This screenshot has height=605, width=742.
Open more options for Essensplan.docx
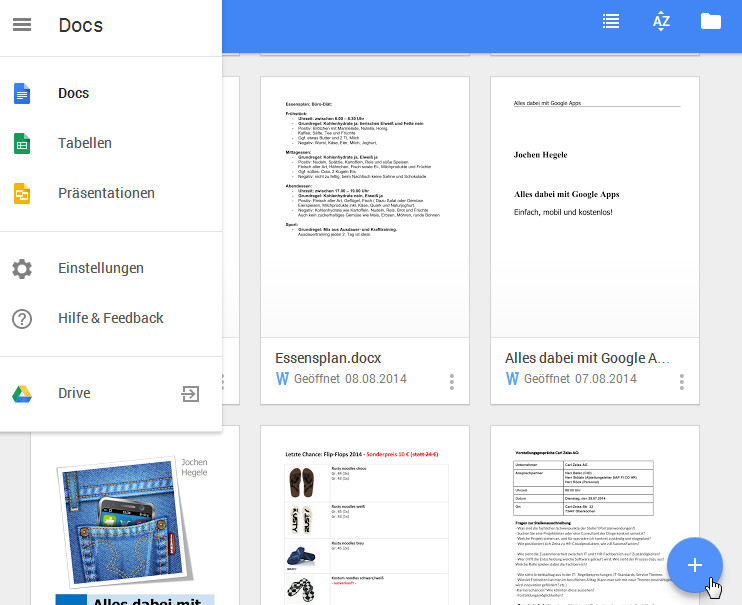coord(452,382)
